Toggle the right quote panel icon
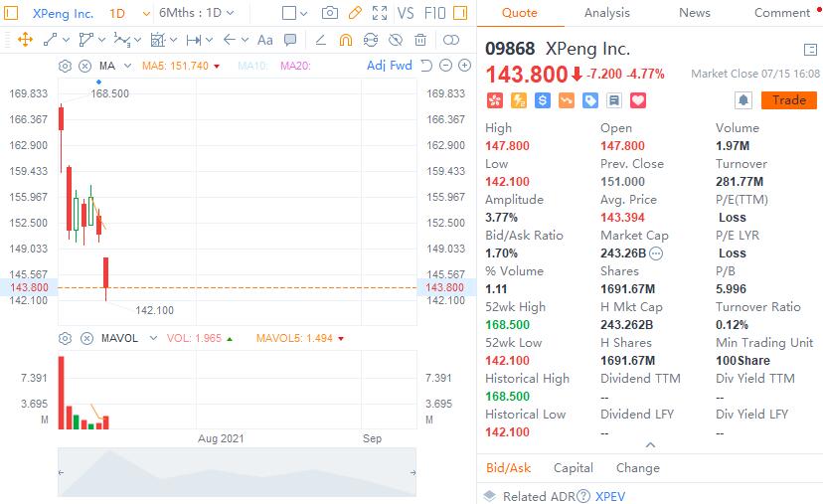 point(460,13)
